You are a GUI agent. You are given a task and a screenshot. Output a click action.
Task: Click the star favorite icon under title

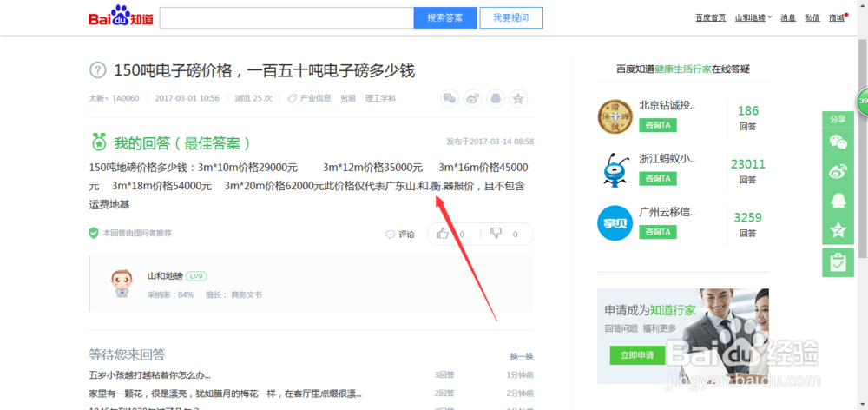[518, 99]
